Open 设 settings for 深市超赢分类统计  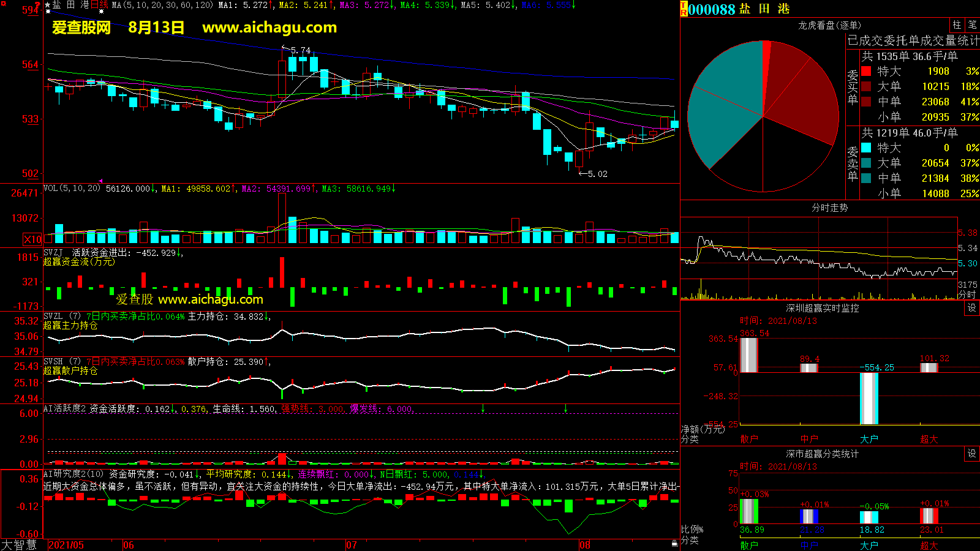click(x=972, y=454)
